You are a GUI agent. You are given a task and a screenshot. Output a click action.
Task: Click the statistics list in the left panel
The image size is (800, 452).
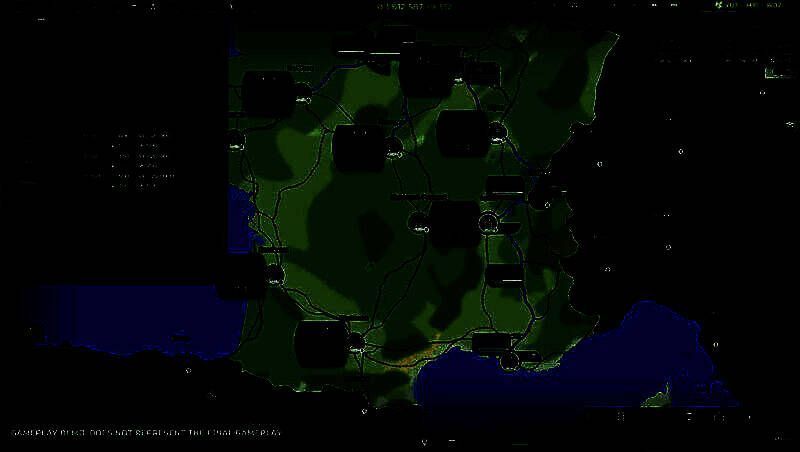coord(128,160)
